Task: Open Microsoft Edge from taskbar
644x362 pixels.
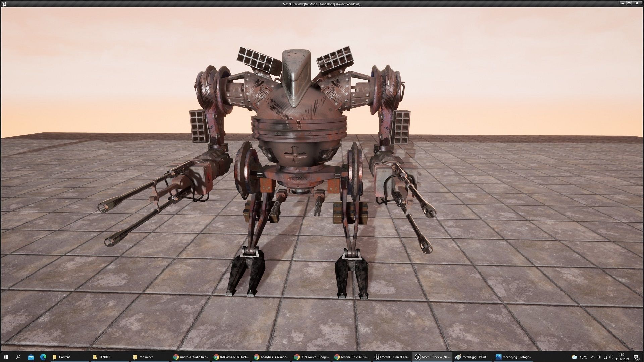Action: (43, 357)
